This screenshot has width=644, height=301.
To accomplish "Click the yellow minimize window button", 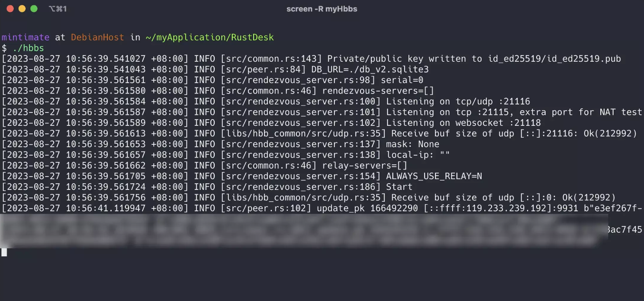I will coord(22,9).
